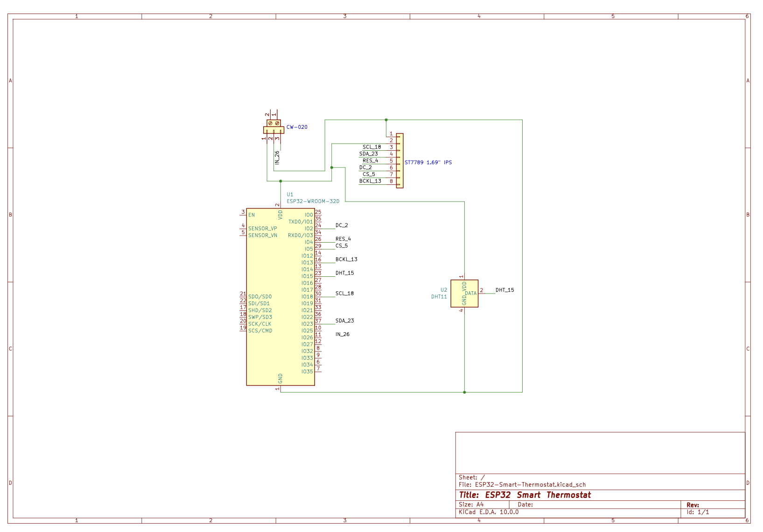763x532 pixels.
Task: Select DC_2 label at display pin 6
Action: [x=365, y=168]
